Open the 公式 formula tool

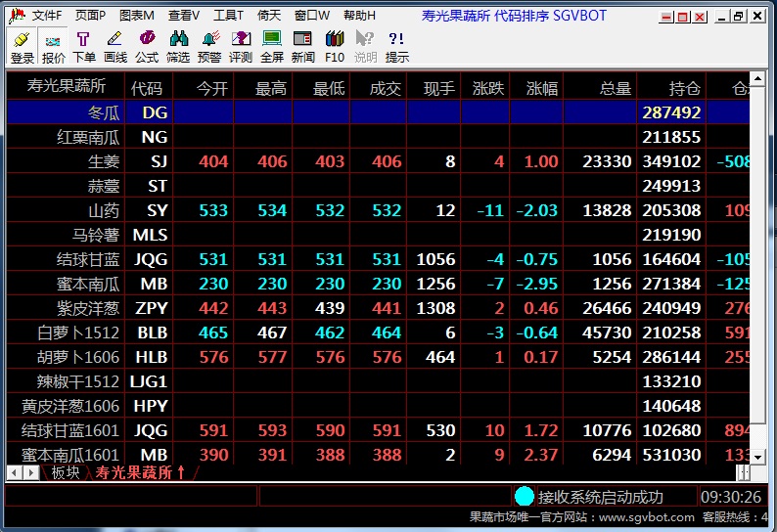pyautogui.click(x=147, y=46)
